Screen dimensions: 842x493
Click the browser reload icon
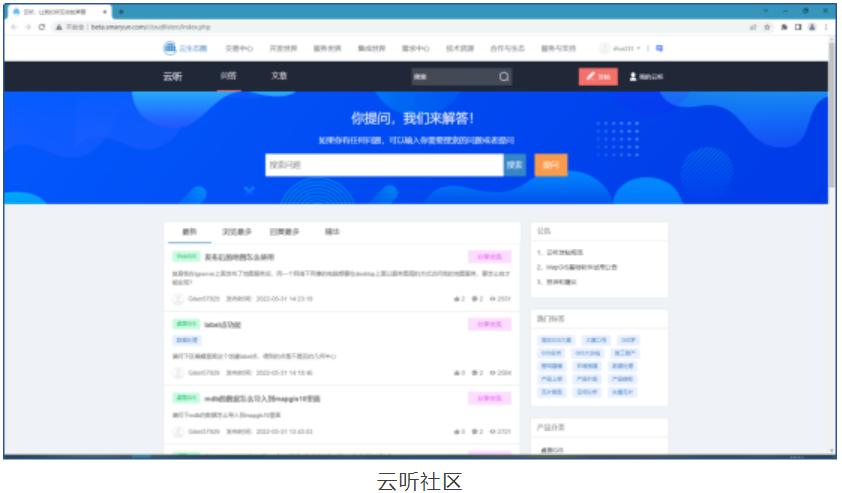point(42,27)
